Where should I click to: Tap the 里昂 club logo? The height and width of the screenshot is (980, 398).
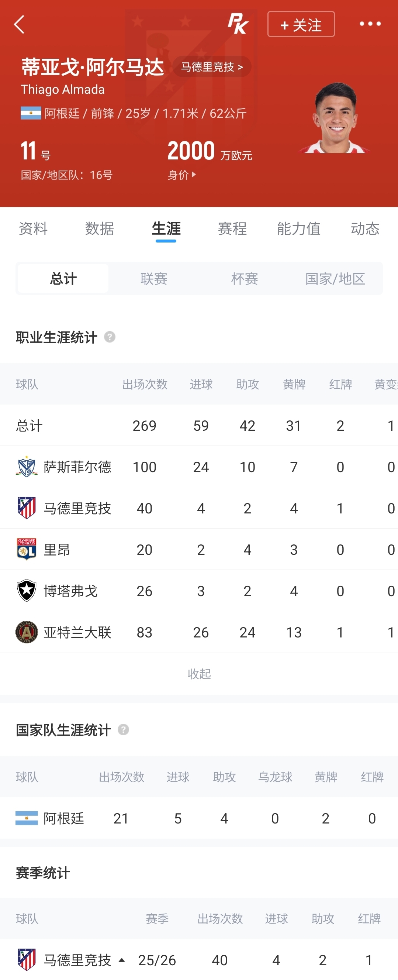point(27,549)
